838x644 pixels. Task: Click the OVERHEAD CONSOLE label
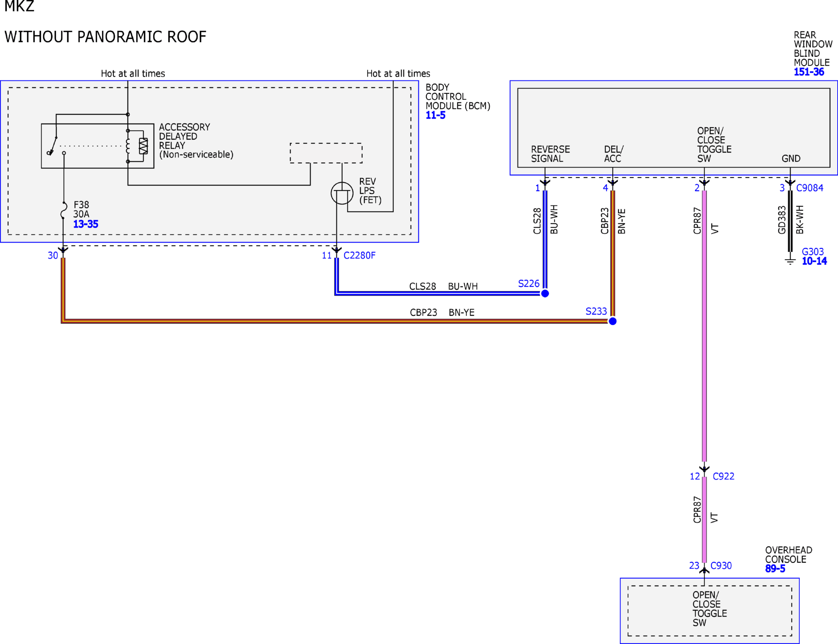788,555
